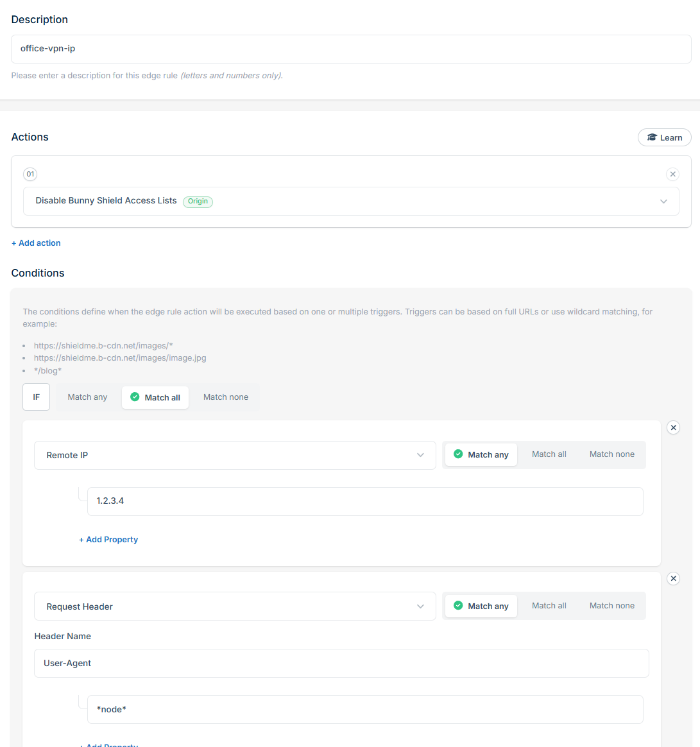This screenshot has height=747, width=700.
Task: Expand the Disable Bunny Shield Access Lists dropdown
Action: (351, 201)
